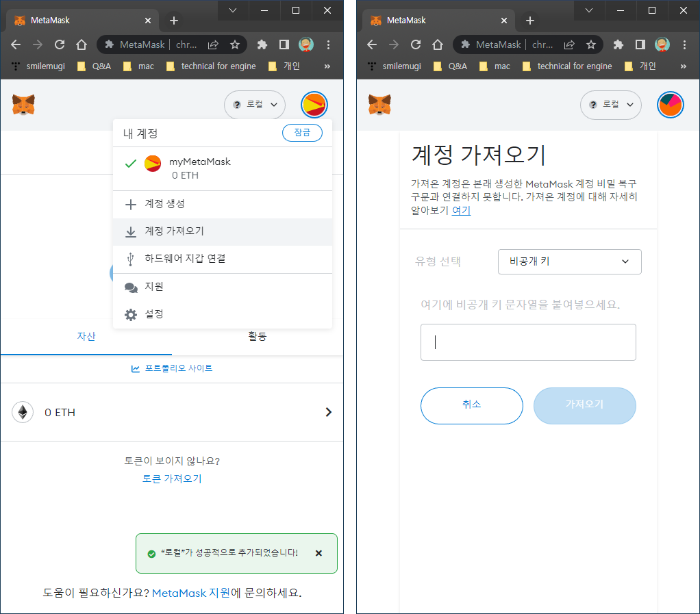Go to home in right browser window

(x=438, y=44)
